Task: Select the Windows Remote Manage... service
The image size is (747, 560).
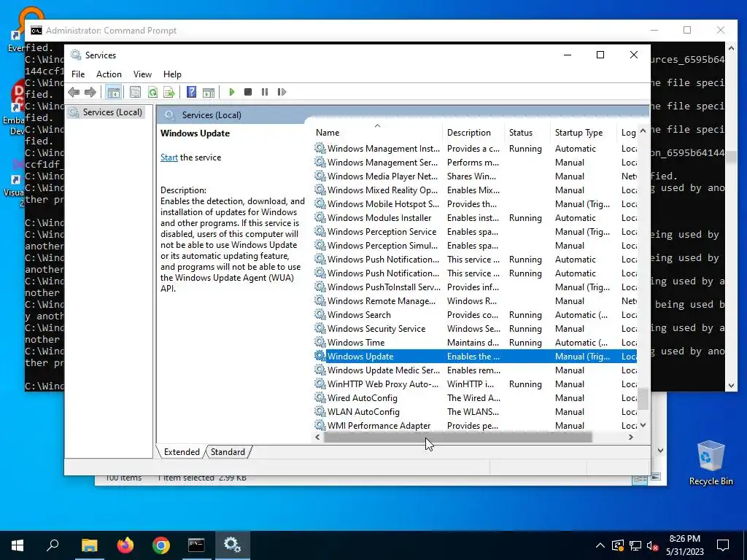Action: 382,301
